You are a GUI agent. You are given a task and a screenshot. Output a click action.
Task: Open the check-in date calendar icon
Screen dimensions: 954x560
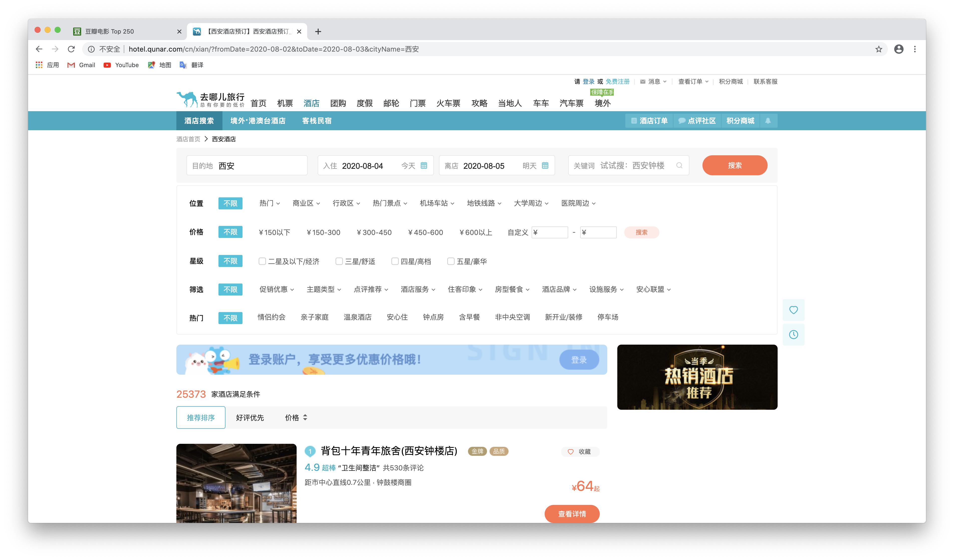pos(424,165)
